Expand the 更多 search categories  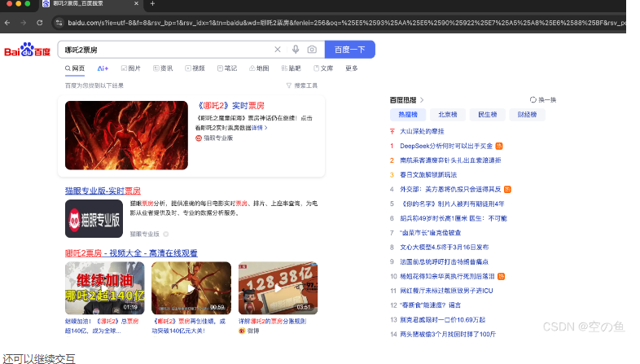[351, 68]
